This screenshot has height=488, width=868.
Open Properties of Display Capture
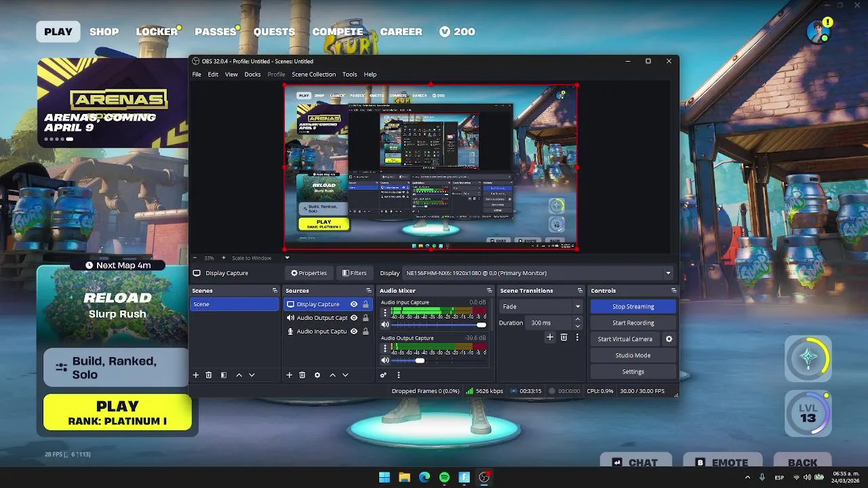pos(309,273)
